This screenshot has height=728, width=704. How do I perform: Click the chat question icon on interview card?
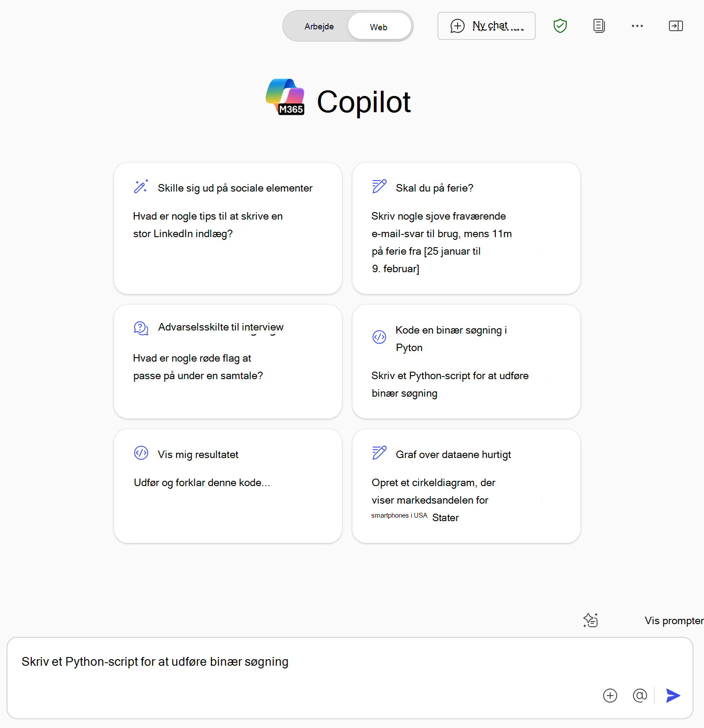click(141, 328)
